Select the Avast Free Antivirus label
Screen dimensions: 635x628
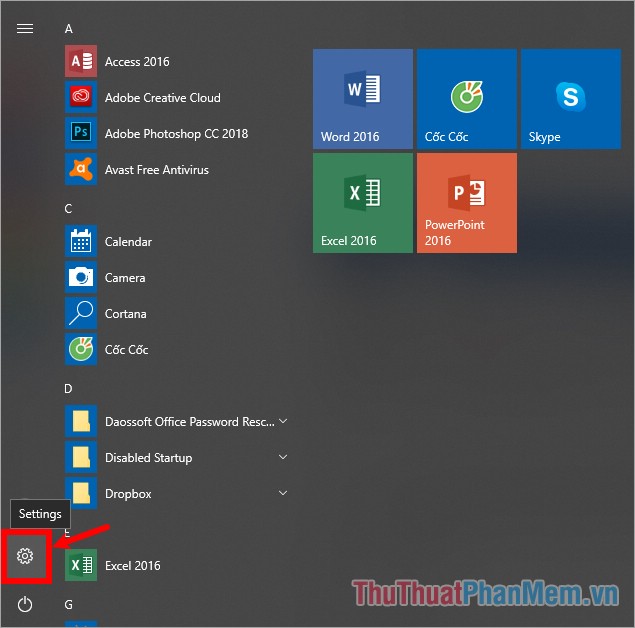tap(157, 170)
